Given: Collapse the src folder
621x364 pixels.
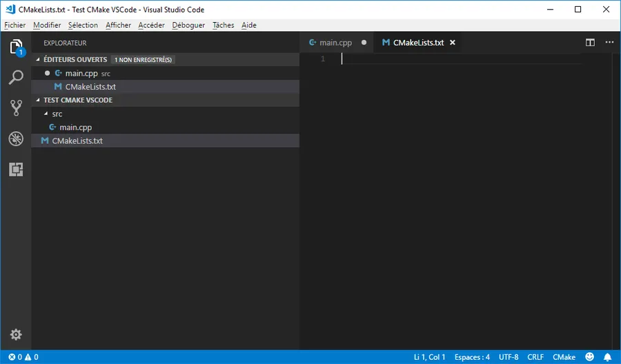Looking at the screenshot, I should 46,114.
